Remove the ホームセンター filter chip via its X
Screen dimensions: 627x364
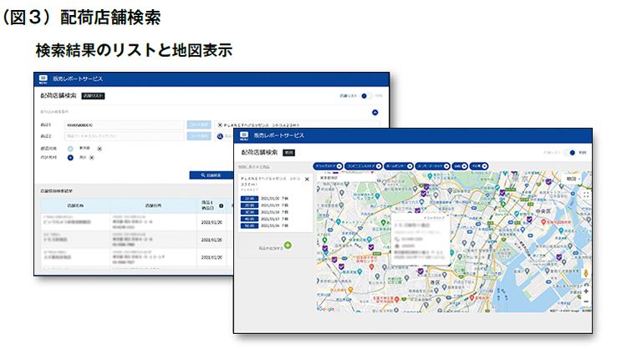point(410,166)
